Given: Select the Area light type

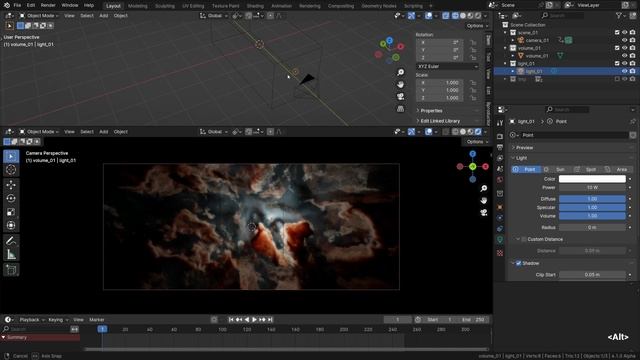Looking at the screenshot, I should tap(617, 169).
